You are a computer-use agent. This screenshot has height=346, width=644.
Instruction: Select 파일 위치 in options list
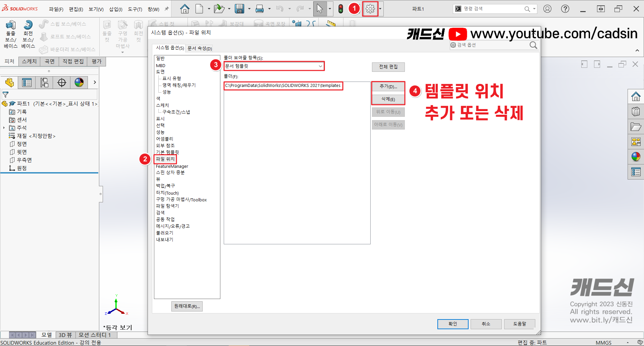pos(165,159)
